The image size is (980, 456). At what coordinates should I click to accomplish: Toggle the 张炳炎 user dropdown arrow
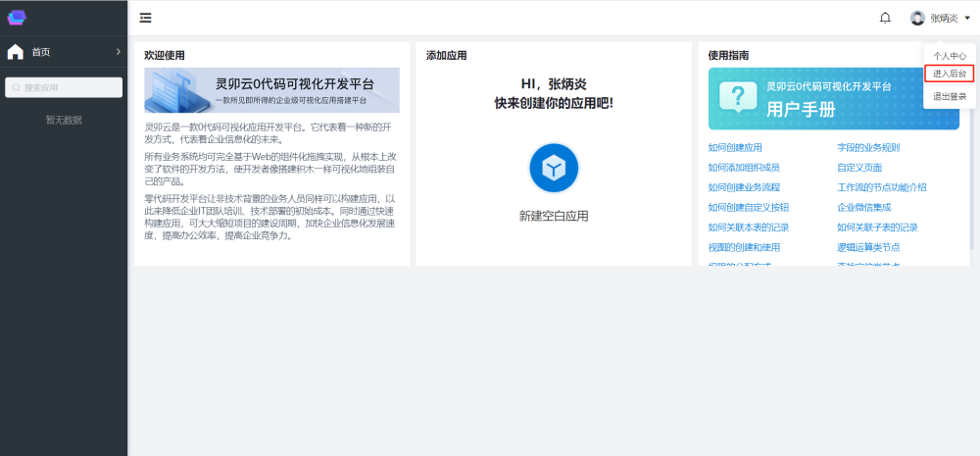967,18
